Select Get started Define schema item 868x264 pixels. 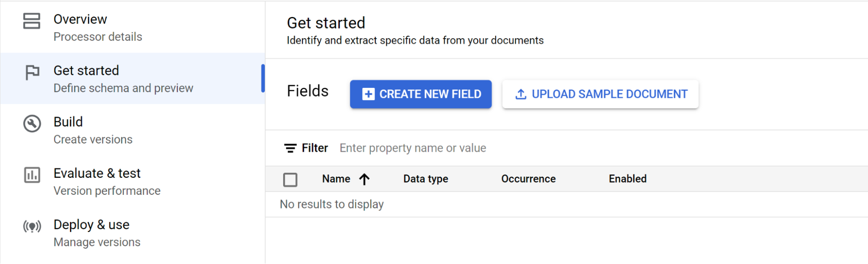[123, 79]
